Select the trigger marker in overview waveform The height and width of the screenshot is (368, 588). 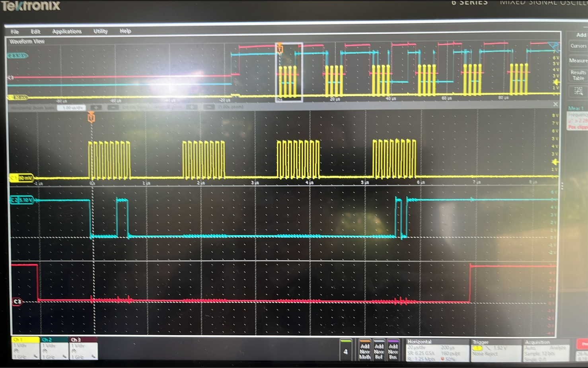280,48
